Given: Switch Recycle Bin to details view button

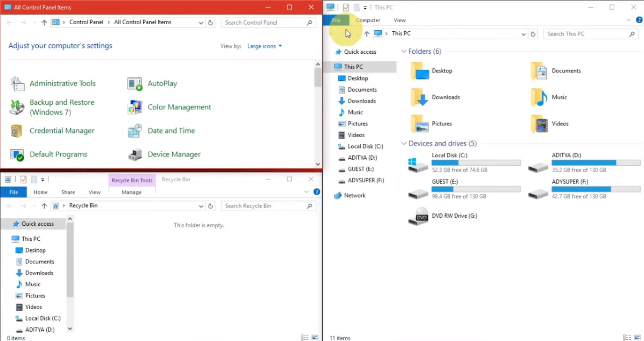Looking at the screenshot, I should [x=305, y=338].
